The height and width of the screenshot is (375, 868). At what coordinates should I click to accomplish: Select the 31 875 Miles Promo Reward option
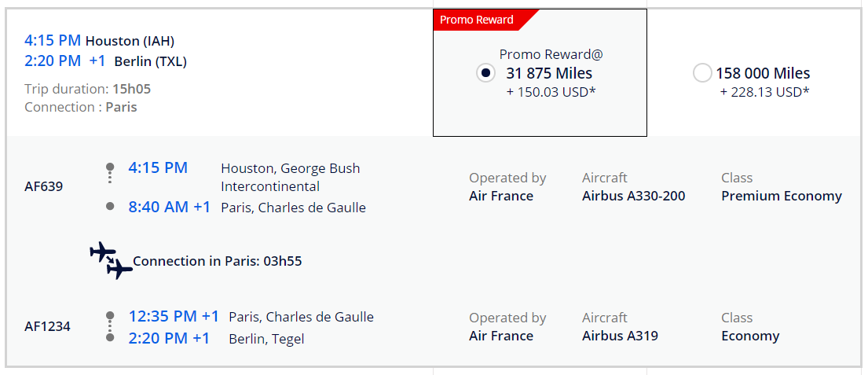click(x=486, y=73)
